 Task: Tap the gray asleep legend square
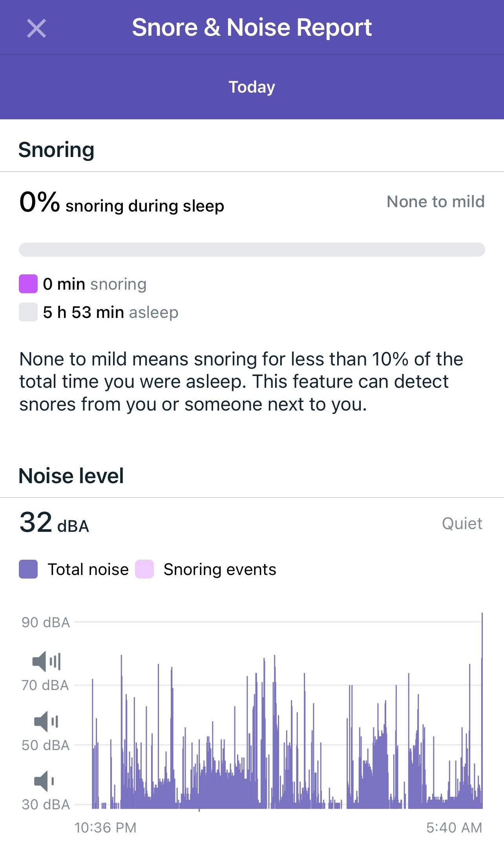coord(28,312)
